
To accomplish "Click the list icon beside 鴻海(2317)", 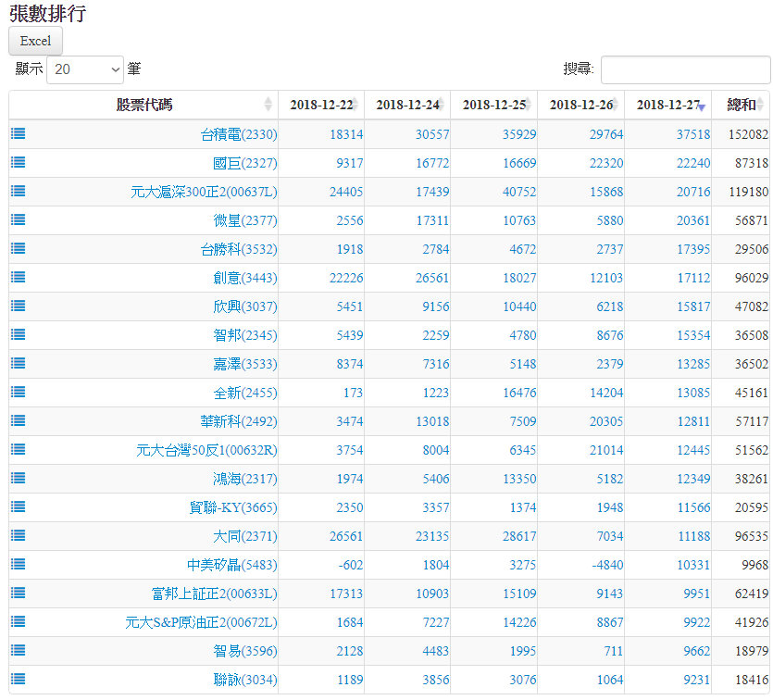I will pyautogui.click(x=18, y=478).
